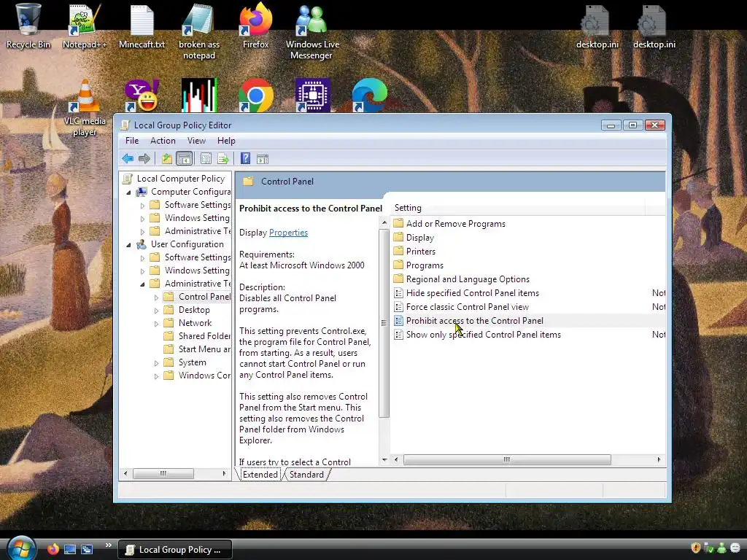Select the Google Chrome desktop icon
This screenshot has width=747, height=560.
[256, 96]
